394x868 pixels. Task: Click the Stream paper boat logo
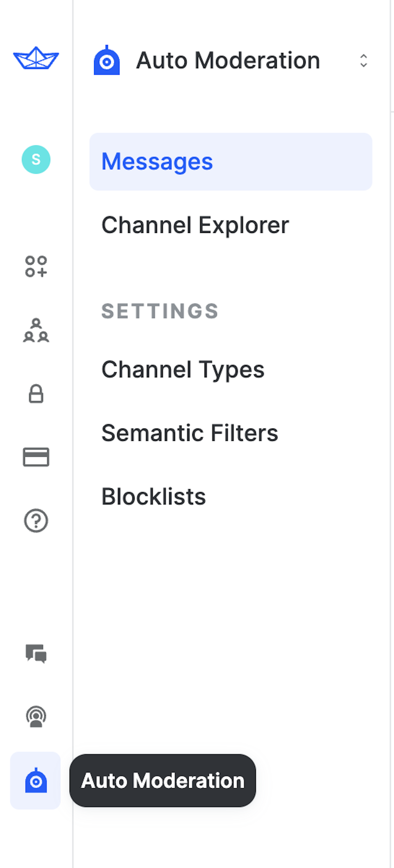pyautogui.click(x=36, y=58)
